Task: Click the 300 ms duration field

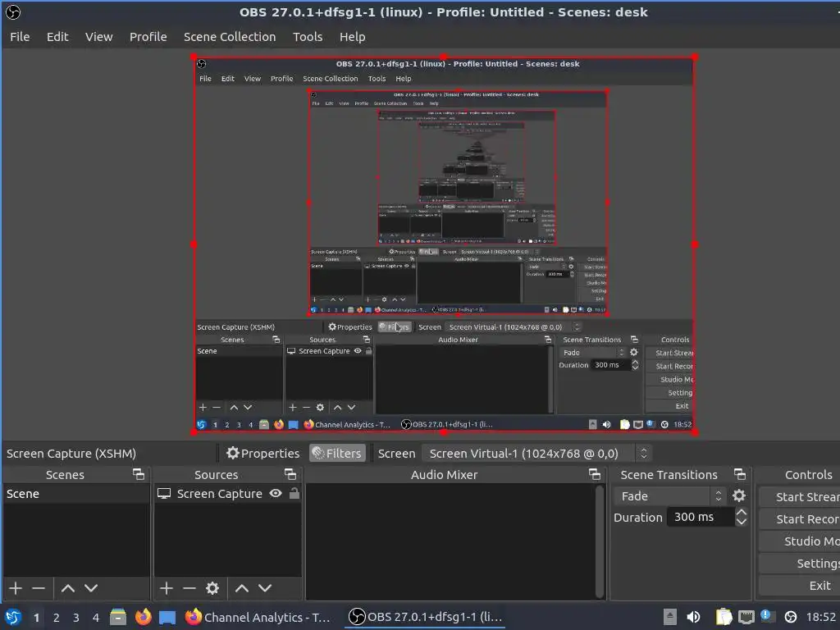Action: click(x=701, y=517)
